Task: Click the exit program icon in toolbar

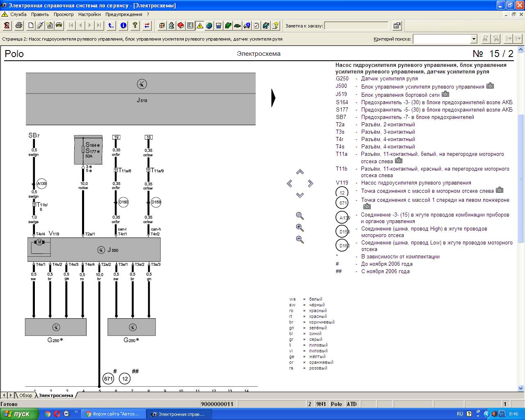Action: pyautogui.click(x=7, y=26)
